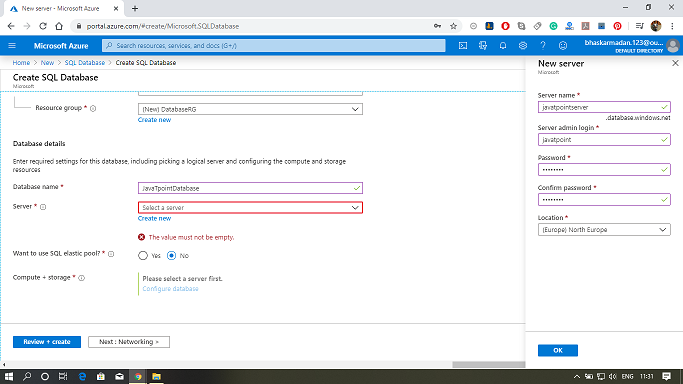Viewport: 683px width, 384px height.
Task: Open File Explorer from taskbar
Action: pyautogui.click(x=156, y=377)
